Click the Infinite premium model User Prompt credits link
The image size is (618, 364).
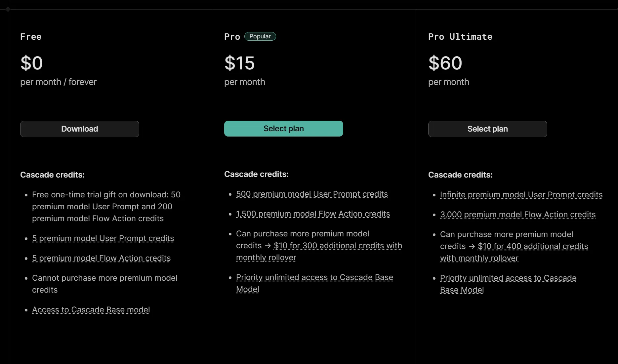pos(521,195)
